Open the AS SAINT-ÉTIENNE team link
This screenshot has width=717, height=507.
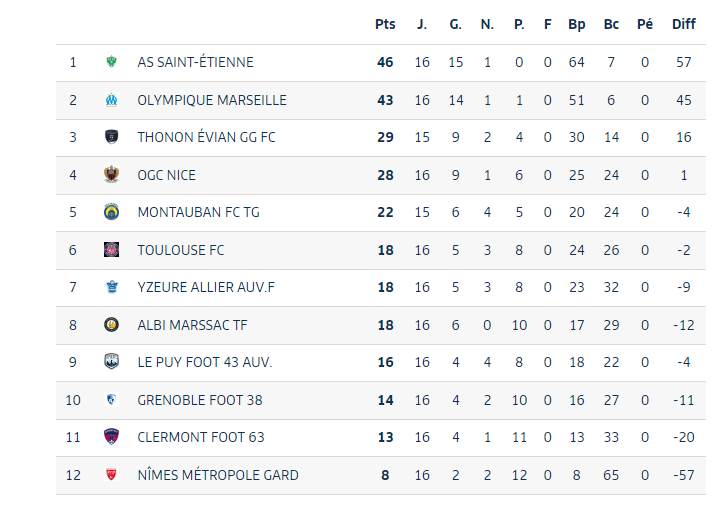tap(195, 62)
